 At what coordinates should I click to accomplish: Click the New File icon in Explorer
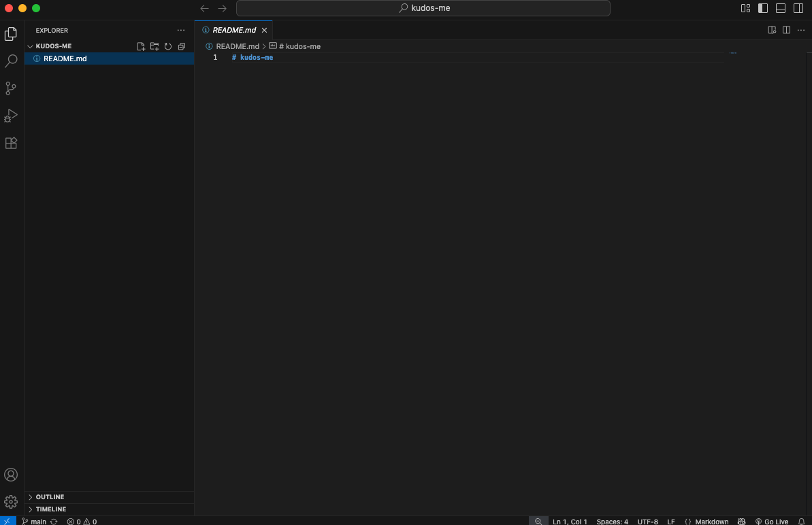(141, 46)
